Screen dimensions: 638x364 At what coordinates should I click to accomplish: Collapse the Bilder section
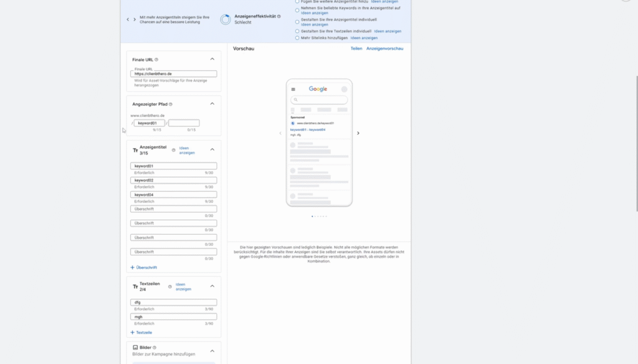click(212, 351)
